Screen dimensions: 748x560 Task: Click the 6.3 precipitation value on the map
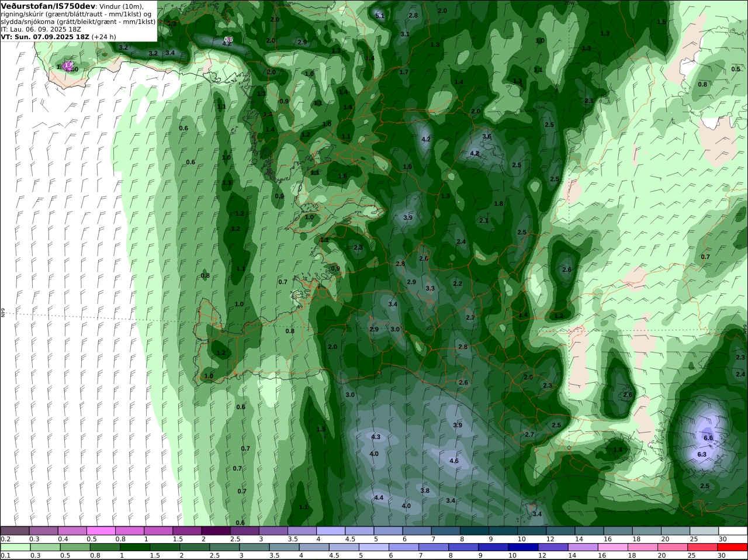coord(702,454)
